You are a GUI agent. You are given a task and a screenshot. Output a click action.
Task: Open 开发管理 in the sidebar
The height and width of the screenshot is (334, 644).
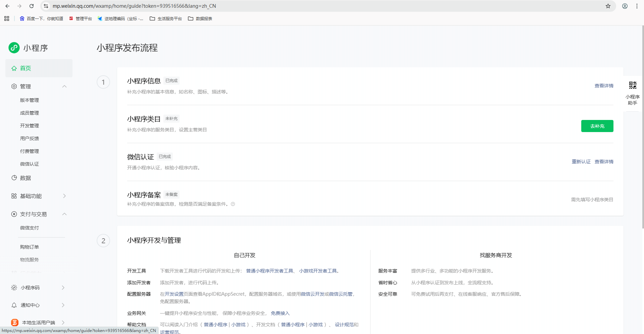click(30, 126)
